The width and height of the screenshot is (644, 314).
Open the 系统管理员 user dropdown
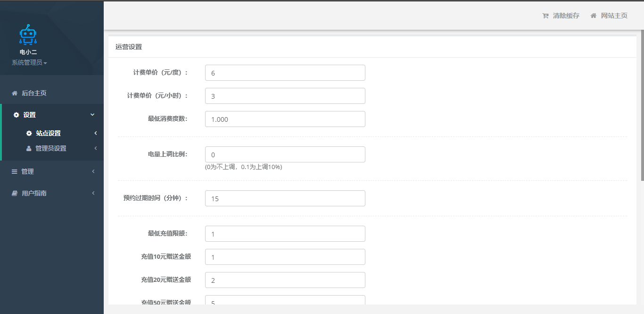29,62
